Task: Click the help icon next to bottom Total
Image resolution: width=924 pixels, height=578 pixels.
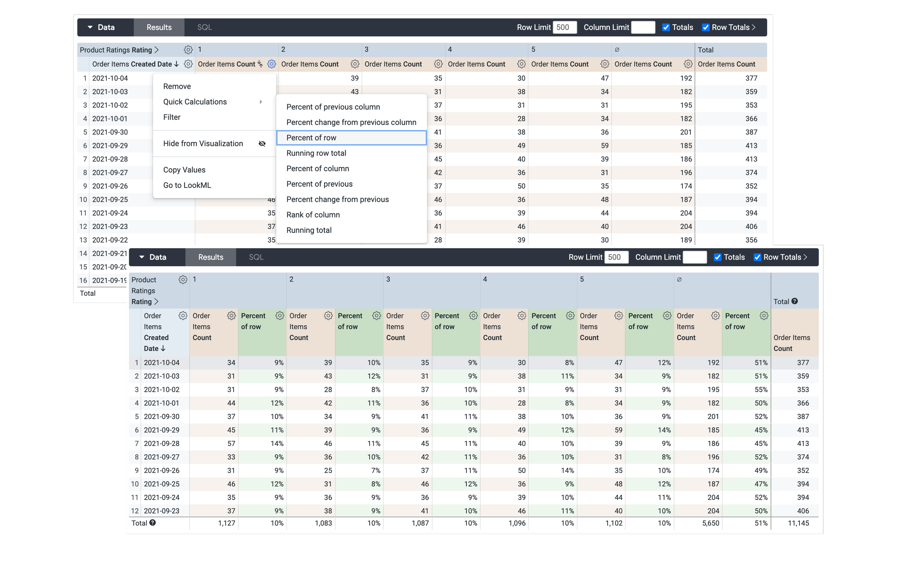Action: [152, 523]
